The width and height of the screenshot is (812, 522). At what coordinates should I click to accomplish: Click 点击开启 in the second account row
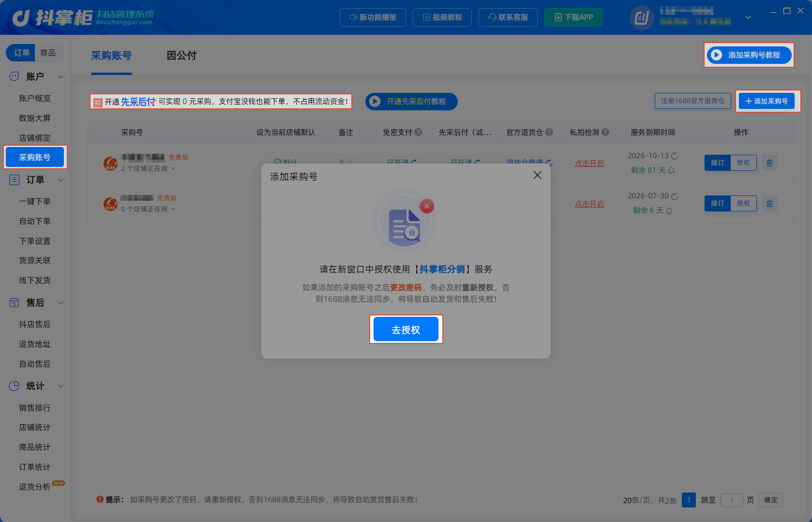[589, 204]
